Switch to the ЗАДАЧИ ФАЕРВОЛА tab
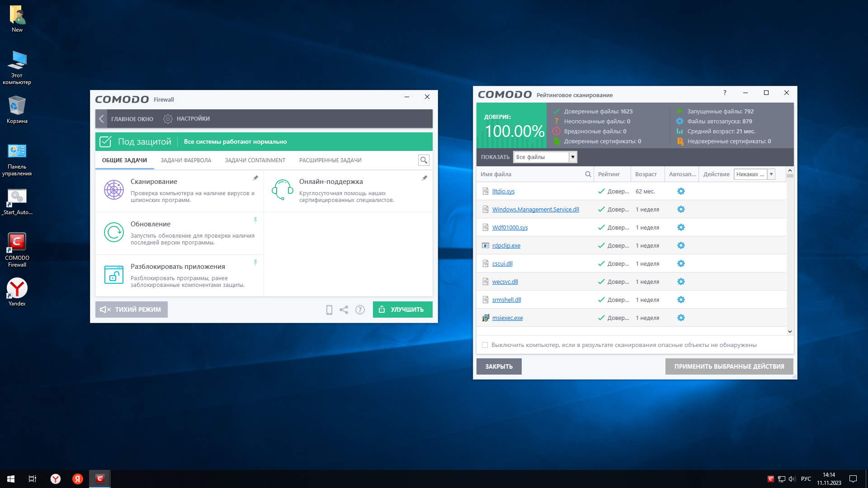Screen dimensions: 868x488 186,160
